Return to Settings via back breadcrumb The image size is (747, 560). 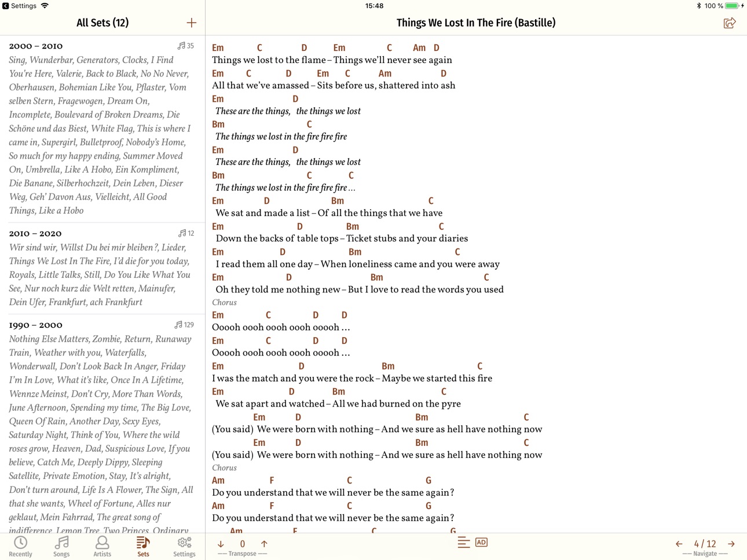20,6
